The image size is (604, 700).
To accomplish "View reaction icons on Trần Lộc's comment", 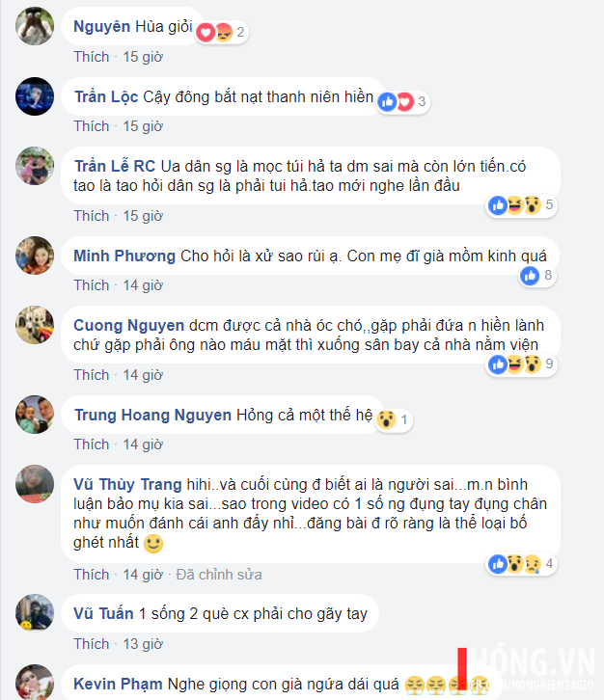I will tap(403, 102).
